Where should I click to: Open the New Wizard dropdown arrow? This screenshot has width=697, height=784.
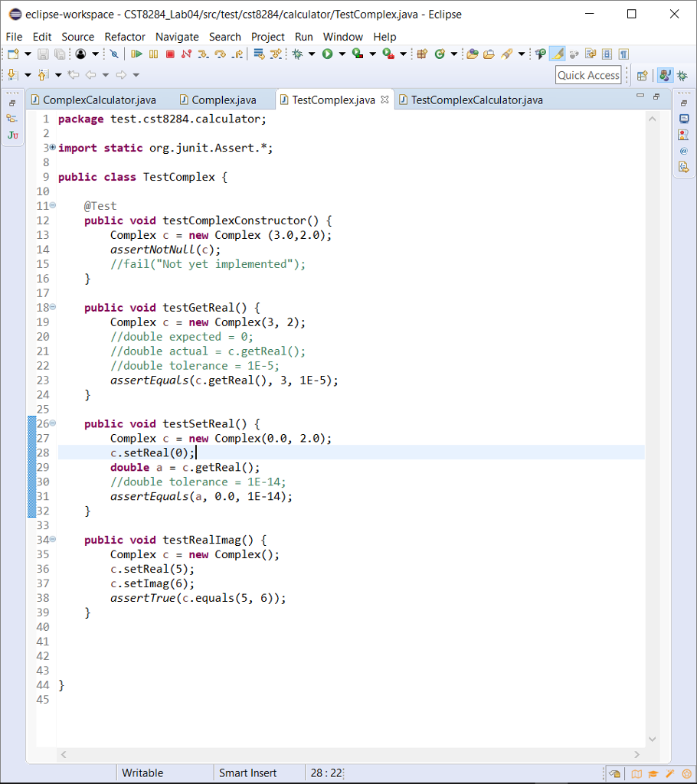pyautogui.click(x=26, y=54)
